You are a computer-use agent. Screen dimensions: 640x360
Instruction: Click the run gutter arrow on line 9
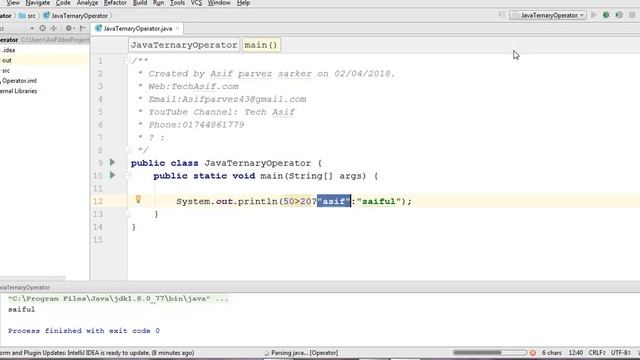pos(112,162)
